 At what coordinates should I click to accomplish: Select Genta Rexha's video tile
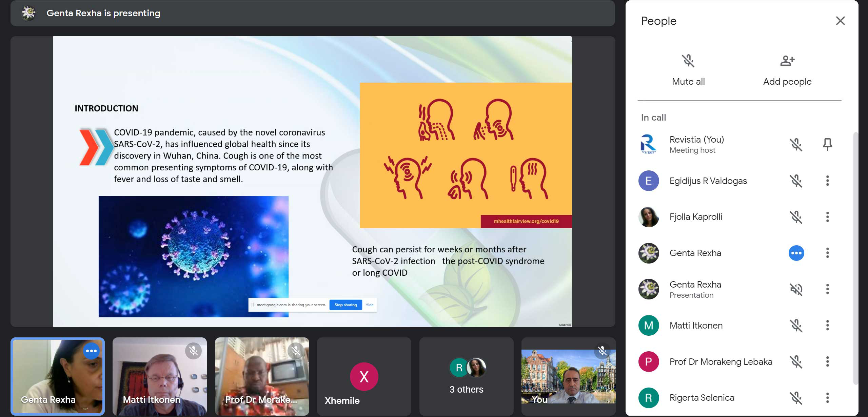58,376
